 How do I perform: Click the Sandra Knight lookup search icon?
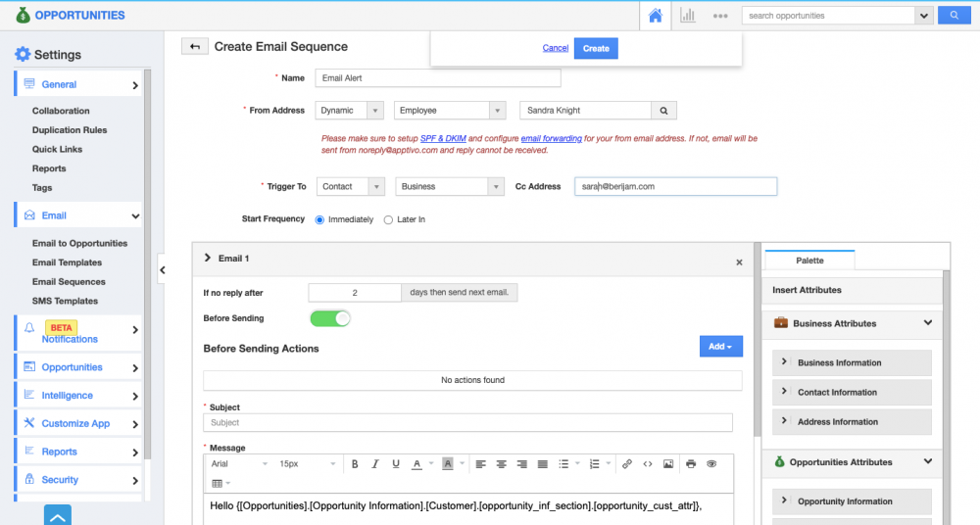pyautogui.click(x=663, y=111)
